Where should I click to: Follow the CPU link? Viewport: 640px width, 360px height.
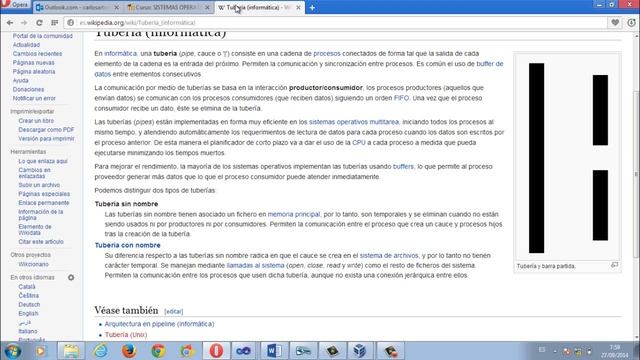[358, 142]
